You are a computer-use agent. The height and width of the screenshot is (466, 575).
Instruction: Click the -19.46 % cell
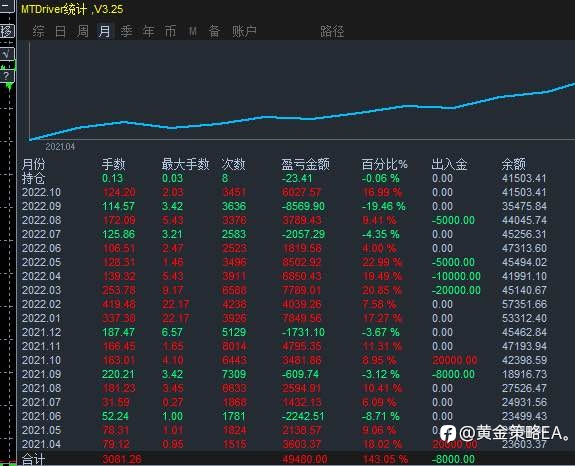(x=384, y=206)
